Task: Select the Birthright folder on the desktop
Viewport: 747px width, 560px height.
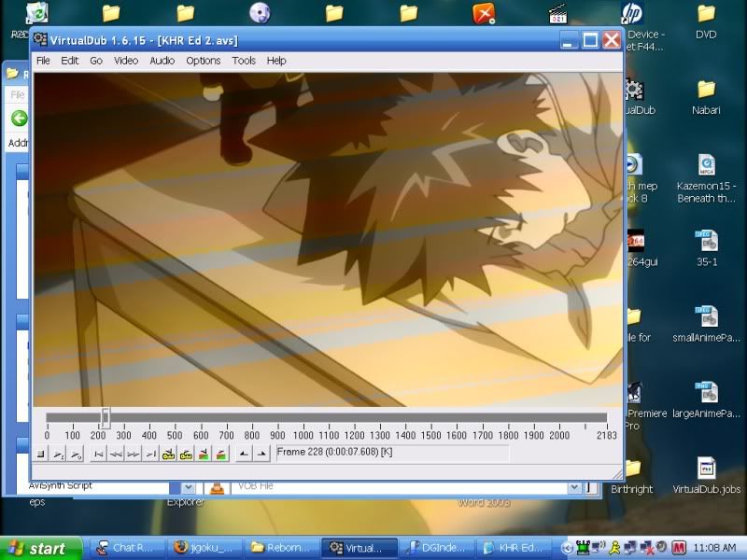Action: [x=633, y=476]
